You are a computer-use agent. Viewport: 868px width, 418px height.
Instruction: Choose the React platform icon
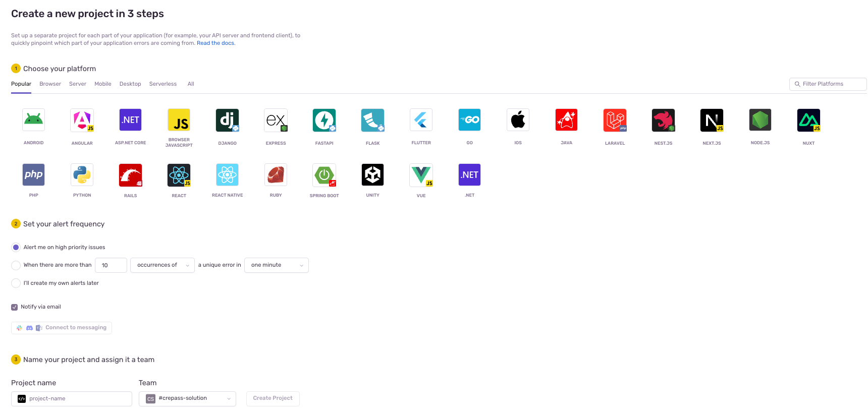[179, 175]
